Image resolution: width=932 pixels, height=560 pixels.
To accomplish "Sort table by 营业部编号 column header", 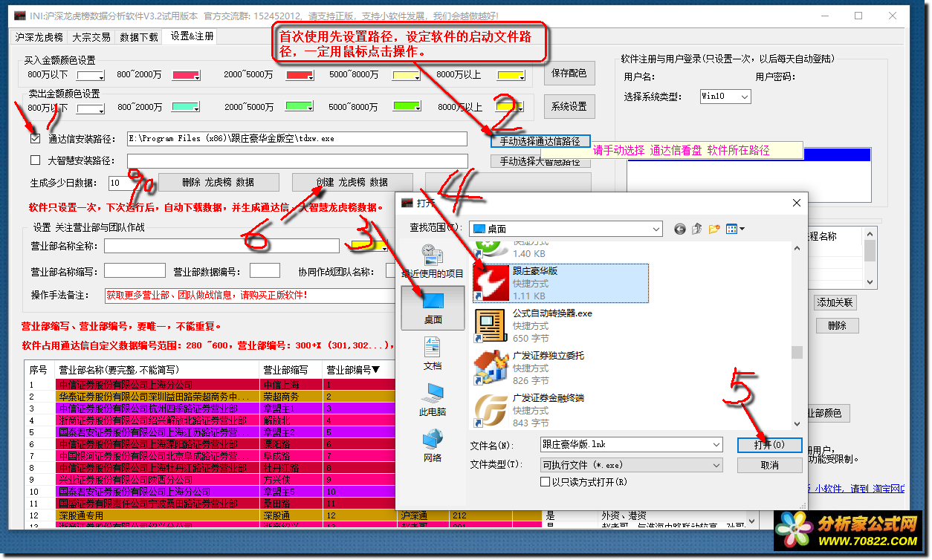I will pos(355,369).
